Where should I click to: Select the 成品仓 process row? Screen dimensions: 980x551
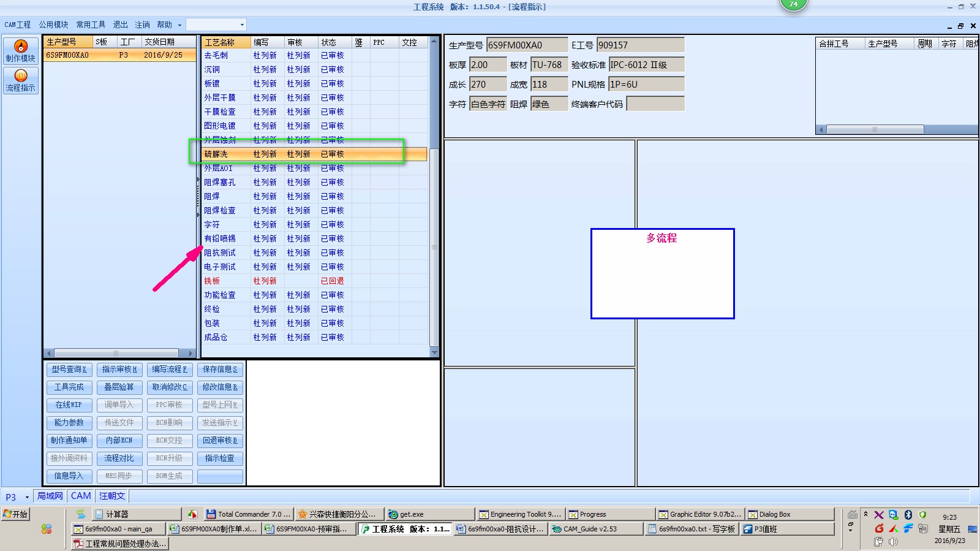[x=315, y=338]
